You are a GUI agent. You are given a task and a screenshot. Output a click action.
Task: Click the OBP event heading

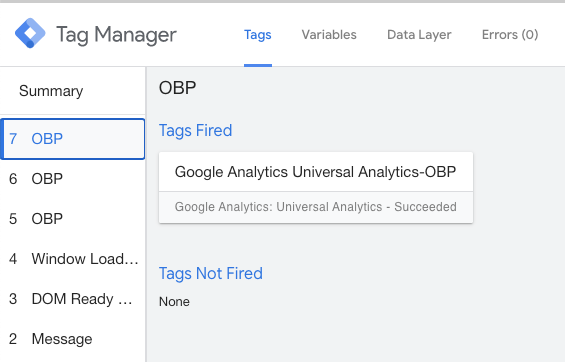pyautogui.click(x=178, y=88)
